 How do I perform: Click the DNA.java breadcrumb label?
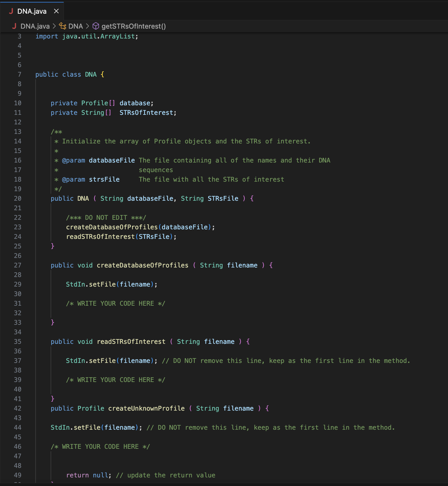pos(35,26)
